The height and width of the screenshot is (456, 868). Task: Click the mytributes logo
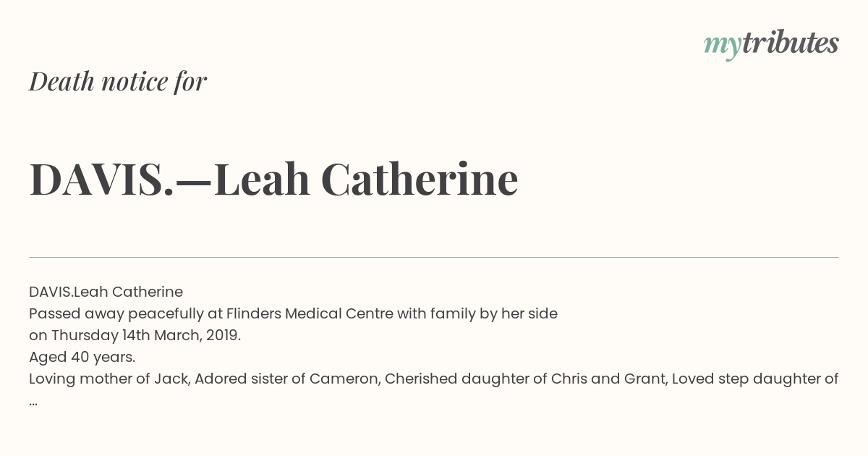point(771,45)
